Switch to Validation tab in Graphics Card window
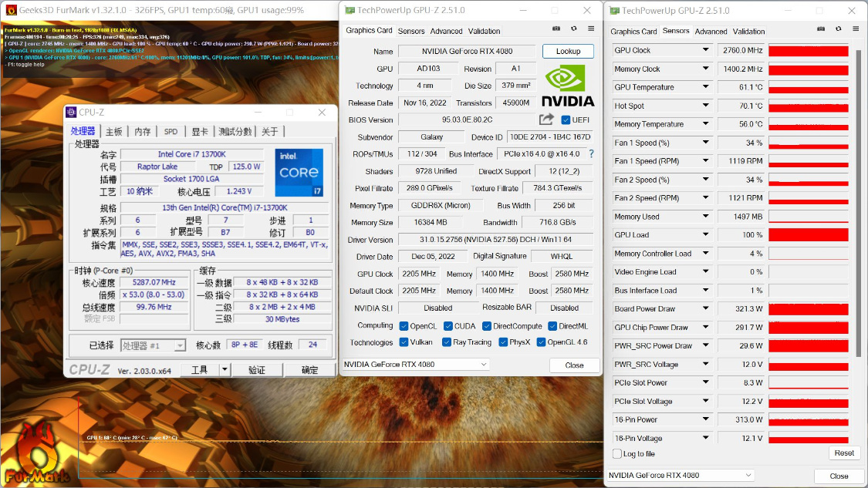Screen dimensions: 868x488 484,31
